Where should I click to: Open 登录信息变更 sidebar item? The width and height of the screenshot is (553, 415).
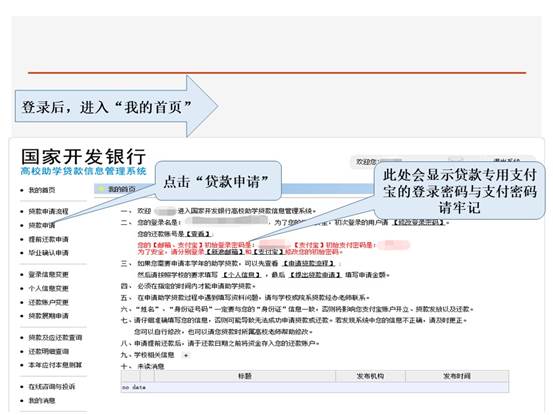coord(48,274)
